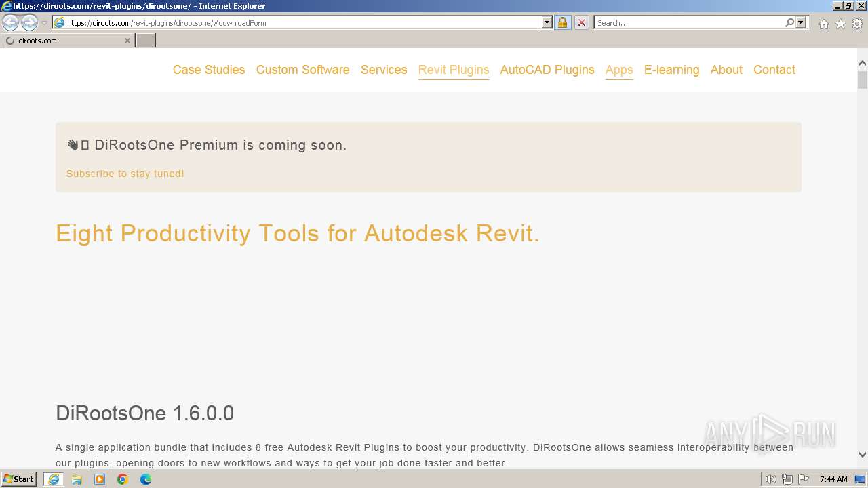The width and height of the screenshot is (868, 488).
Task: Click the scrollbar up arrow
Action: (x=863, y=64)
